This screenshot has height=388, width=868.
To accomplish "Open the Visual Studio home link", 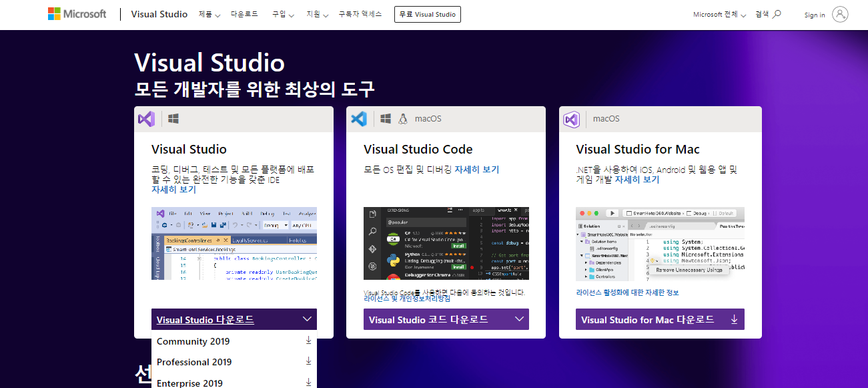I will [159, 14].
